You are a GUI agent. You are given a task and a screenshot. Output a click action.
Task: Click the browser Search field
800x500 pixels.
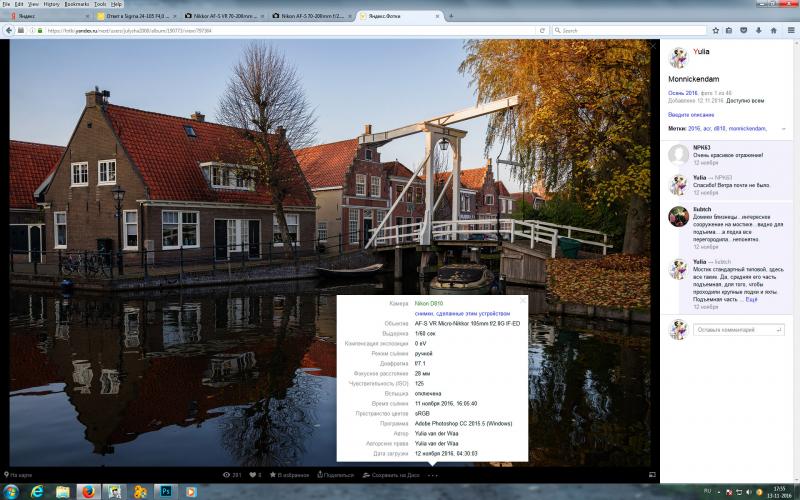(629, 31)
